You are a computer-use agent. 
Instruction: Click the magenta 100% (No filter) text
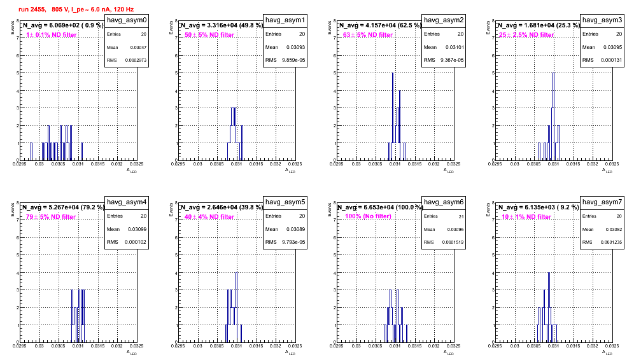coord(368,216)
